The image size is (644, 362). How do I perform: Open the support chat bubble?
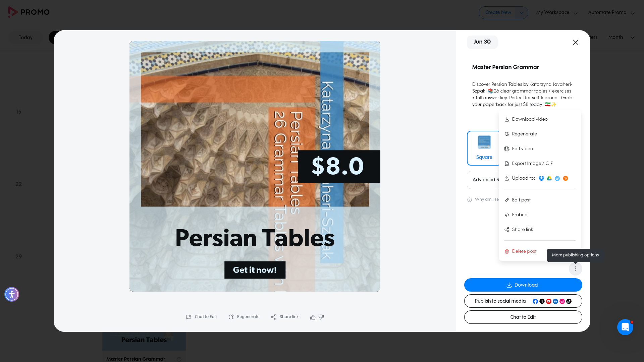(x=625, y=327)
